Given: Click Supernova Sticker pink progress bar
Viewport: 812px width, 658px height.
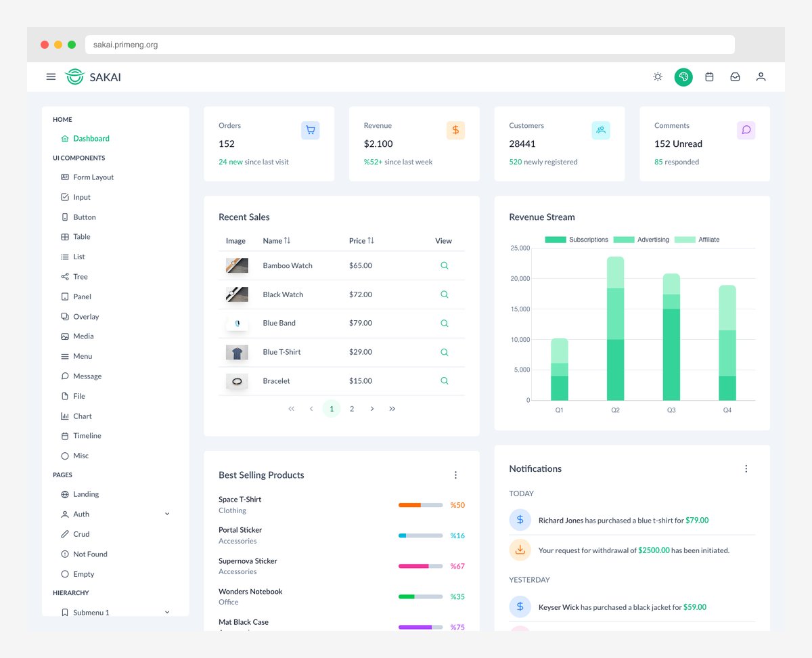Looking at the screenshot, I should (421, 566).
